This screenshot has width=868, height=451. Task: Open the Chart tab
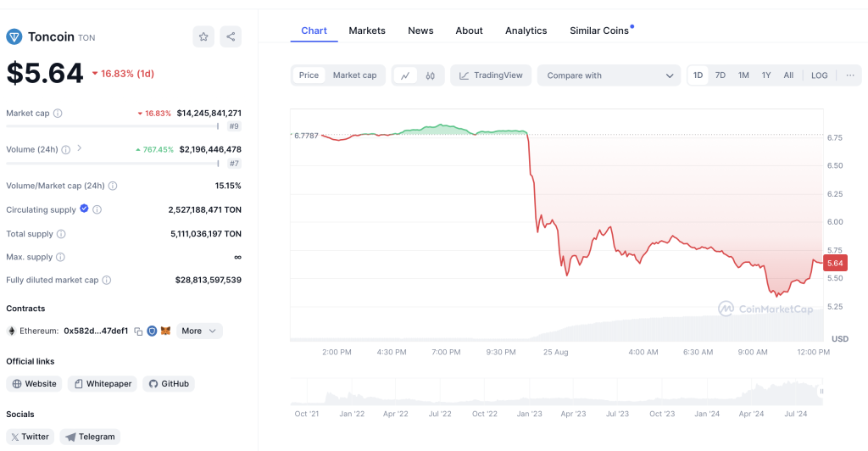(x=314, y=31)
